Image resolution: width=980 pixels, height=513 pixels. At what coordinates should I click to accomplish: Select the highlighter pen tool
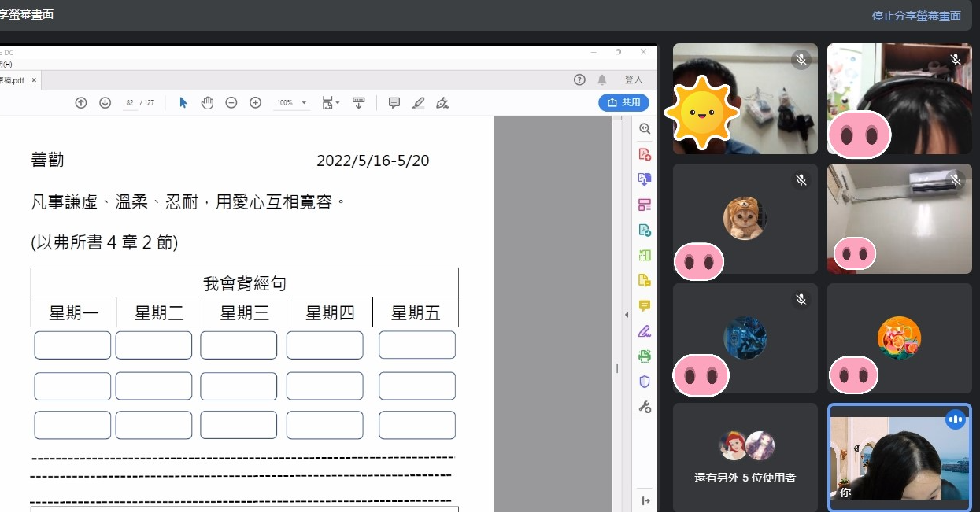click(x=419, y=103)
